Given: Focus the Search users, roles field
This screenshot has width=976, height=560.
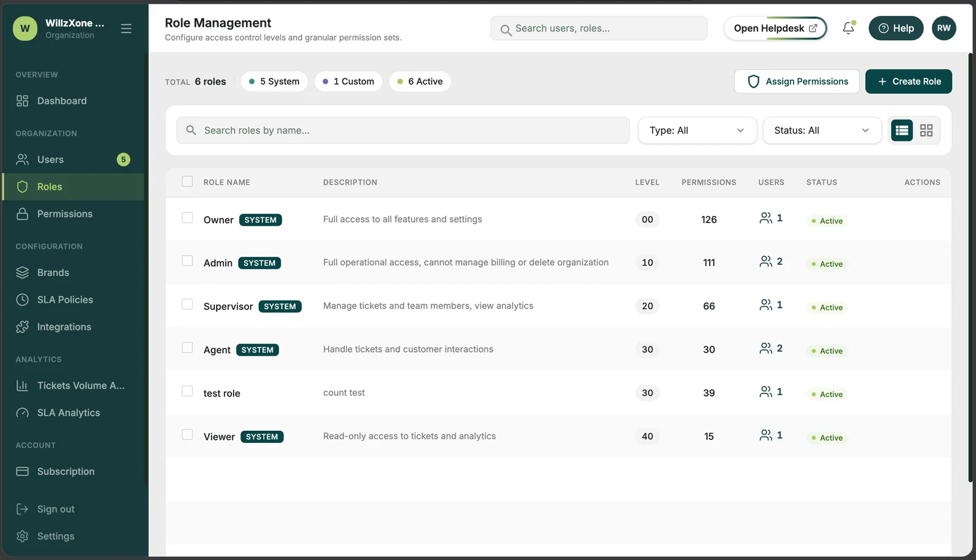Looking at the screenshot, I should (598, 29).
